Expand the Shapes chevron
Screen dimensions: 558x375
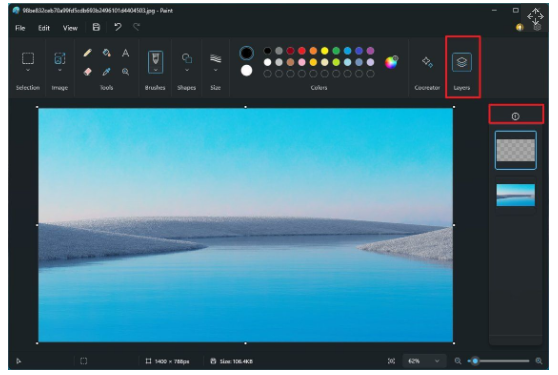click(187, 70)
